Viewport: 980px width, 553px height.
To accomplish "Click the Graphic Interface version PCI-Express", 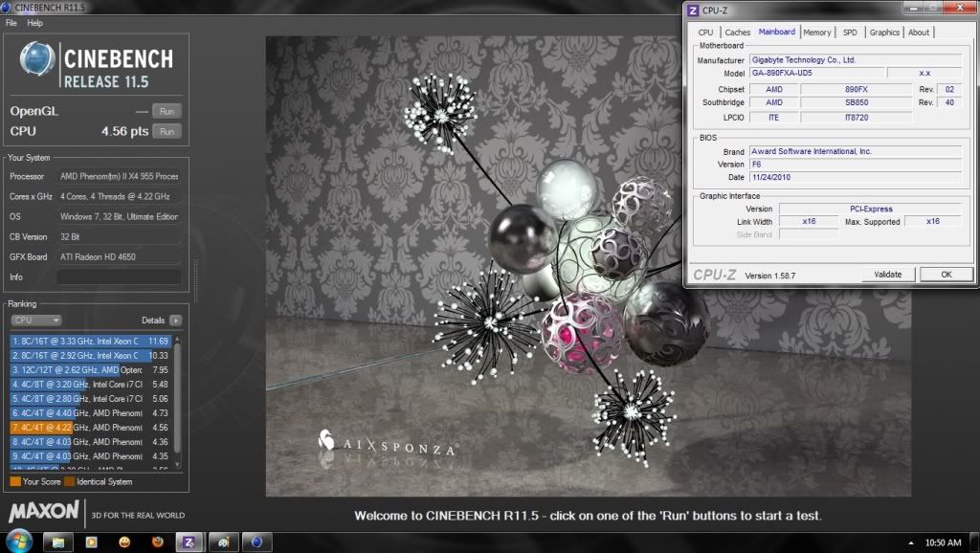I will (x=871, y=209).
